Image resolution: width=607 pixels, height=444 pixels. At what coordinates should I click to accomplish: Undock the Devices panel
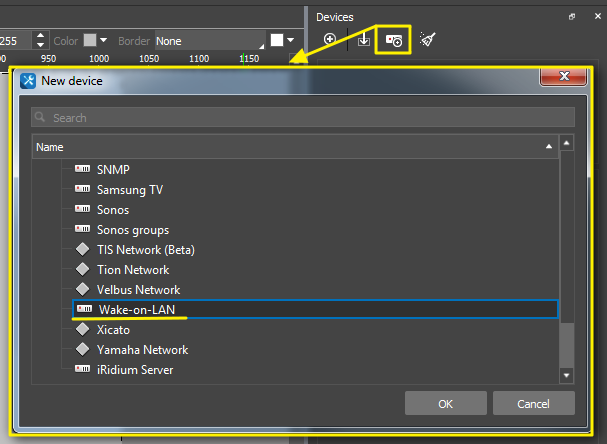tap(572, 17)
